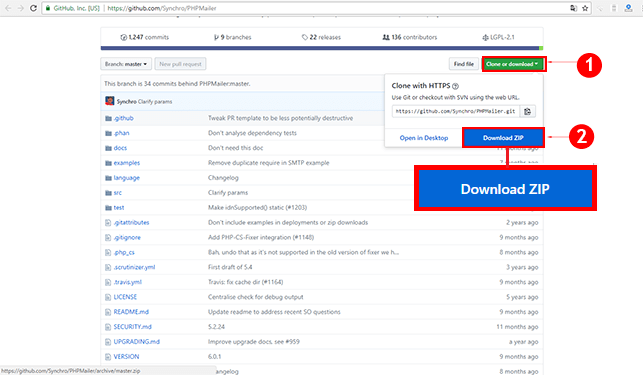This screenshot has width=643, height=375.
Task: Go forward using the browser forward arrow
Action: coord(21,8)
